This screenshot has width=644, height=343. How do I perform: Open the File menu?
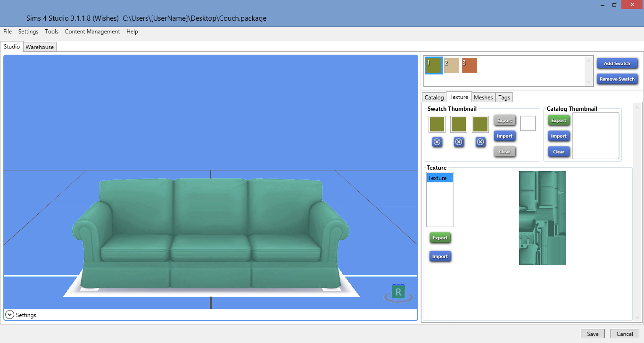8,32
